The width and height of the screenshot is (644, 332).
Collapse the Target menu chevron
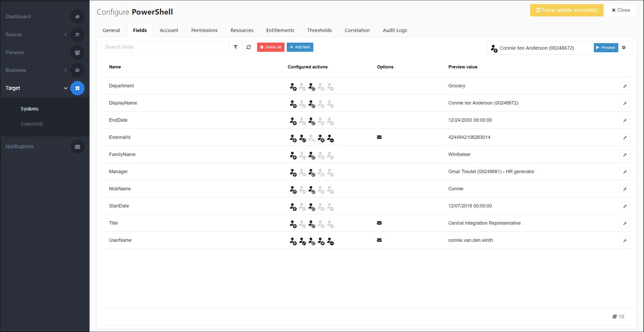(65, 88)
